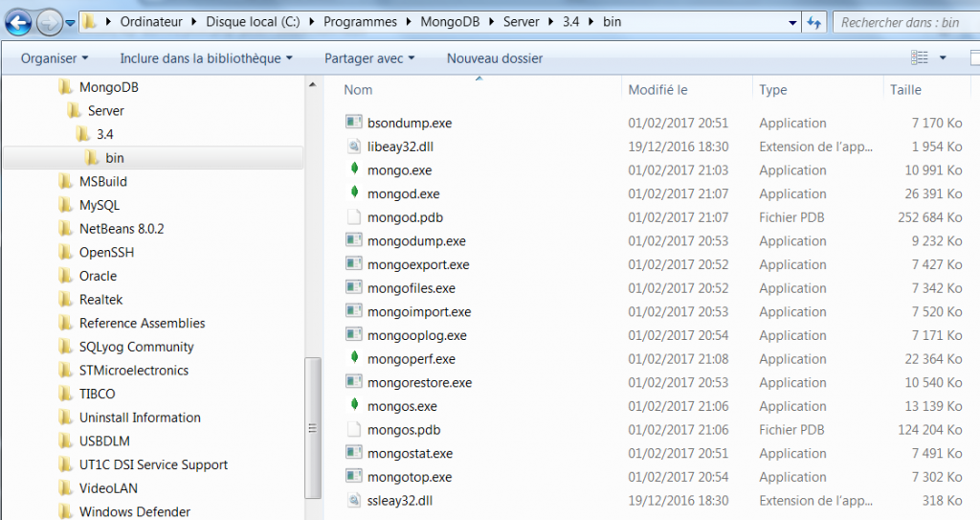Open the Organiser menu
980x520 pixels.
55,58
